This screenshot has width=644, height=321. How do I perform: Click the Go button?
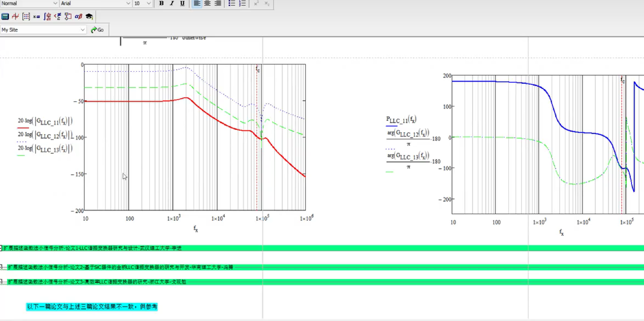(98, 30)
